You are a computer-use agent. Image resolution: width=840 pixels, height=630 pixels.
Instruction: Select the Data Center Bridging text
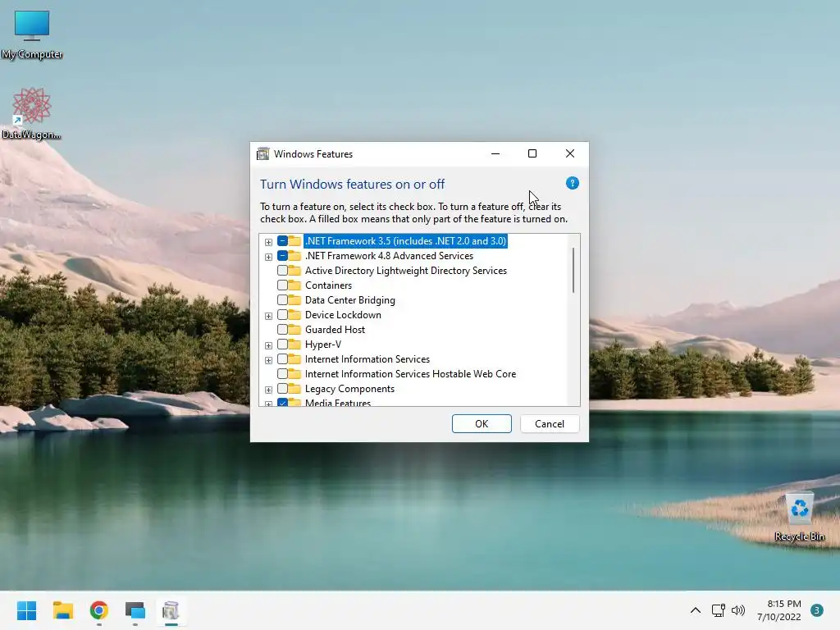349,300
